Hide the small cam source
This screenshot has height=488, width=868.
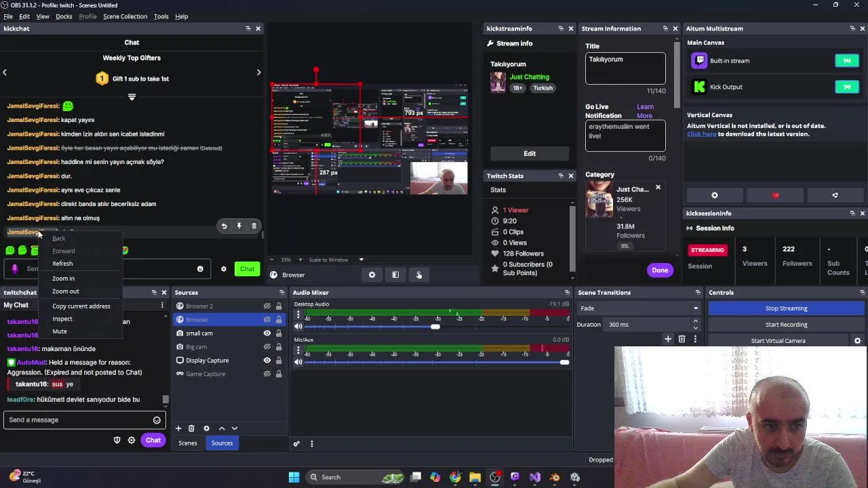point(267,333)
